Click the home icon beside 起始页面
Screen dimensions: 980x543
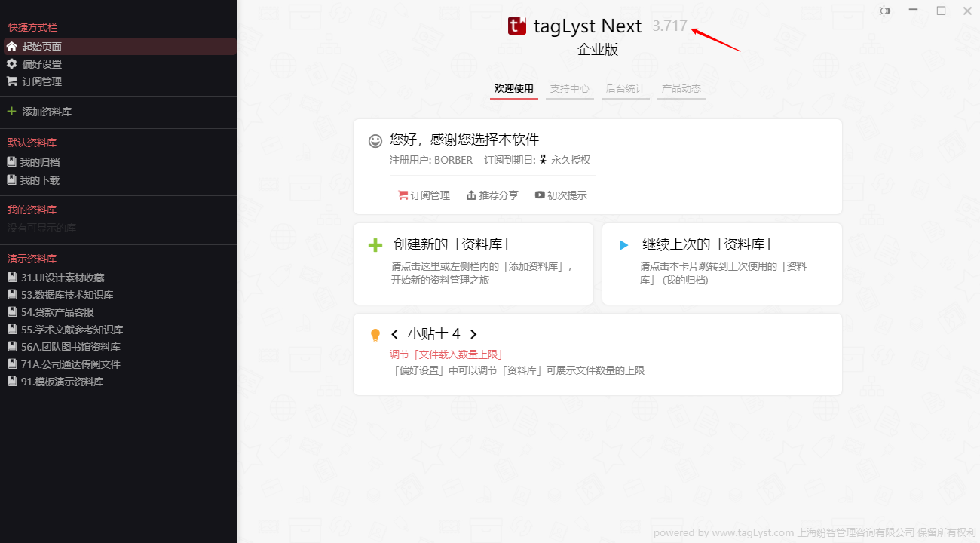point(11,47)
